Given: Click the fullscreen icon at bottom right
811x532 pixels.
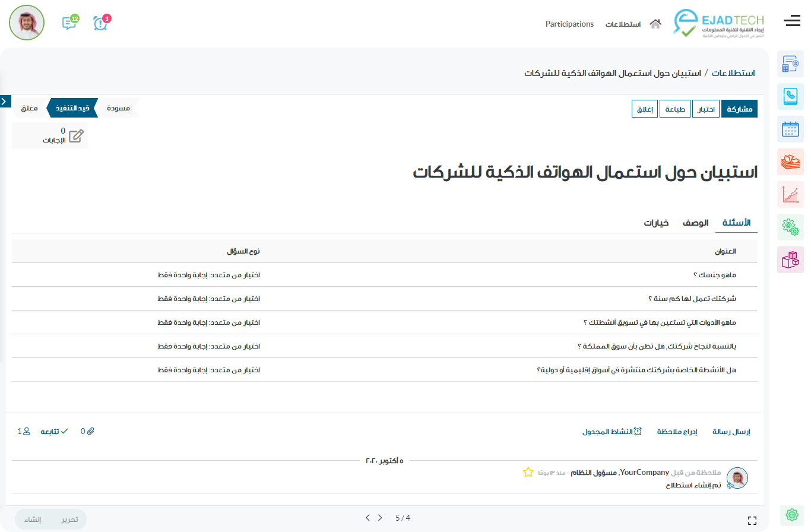Looking at the screenshot, I should (752, 521).
